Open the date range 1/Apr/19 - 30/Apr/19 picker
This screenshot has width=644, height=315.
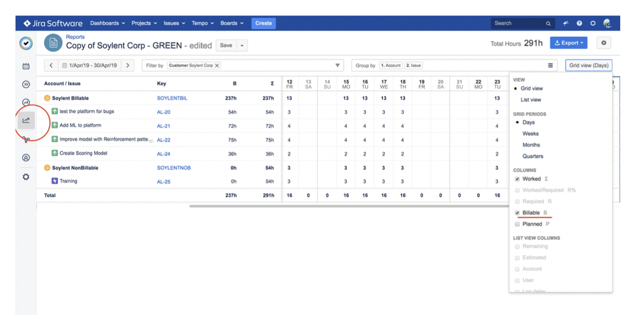[x=89, y=66]
